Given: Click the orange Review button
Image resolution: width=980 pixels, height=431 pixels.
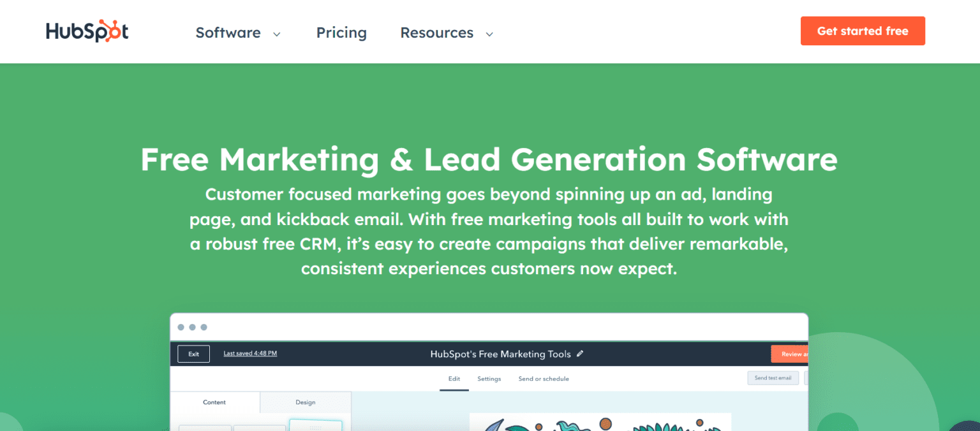Looking at the screenshot, I should click(790, 354).
